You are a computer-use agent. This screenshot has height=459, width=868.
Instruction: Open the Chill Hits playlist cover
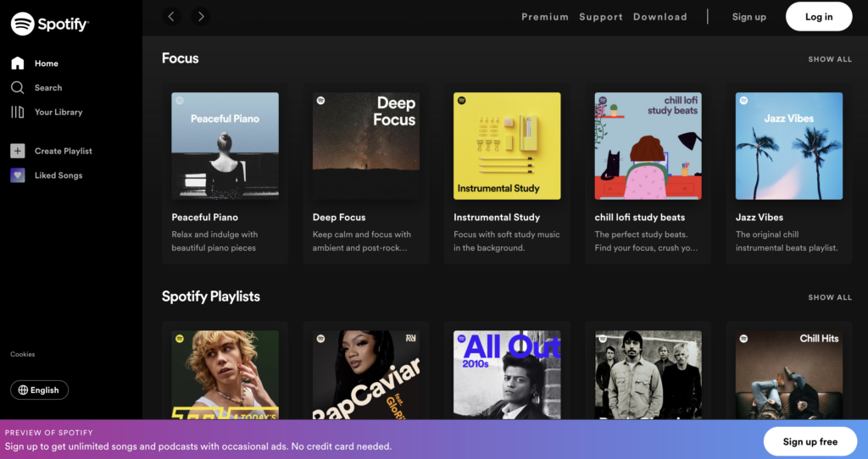[x=789, y=374]
